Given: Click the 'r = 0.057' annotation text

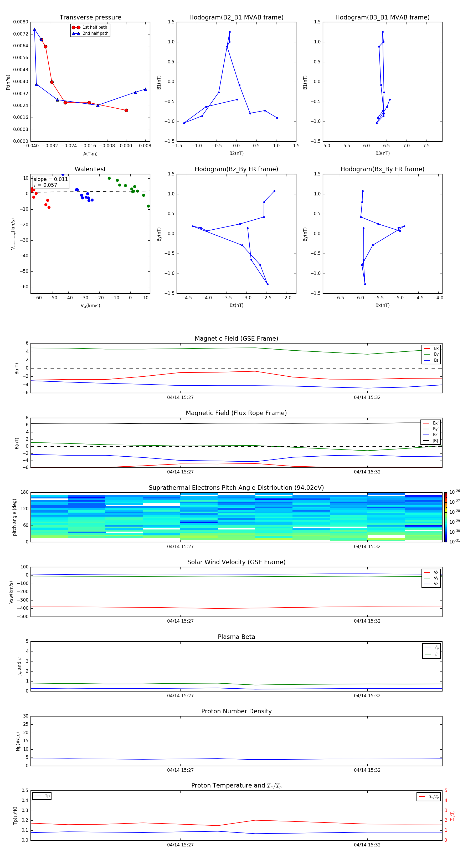Looking at the screenshot, I should pos(45,185).
